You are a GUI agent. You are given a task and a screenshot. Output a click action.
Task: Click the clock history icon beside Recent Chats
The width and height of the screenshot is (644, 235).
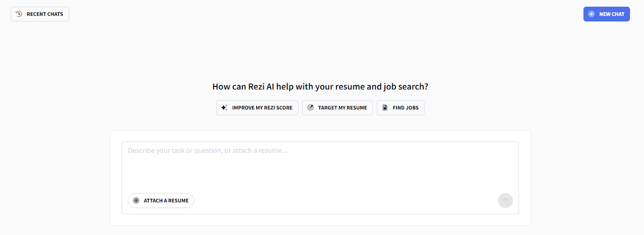[19, 14]
